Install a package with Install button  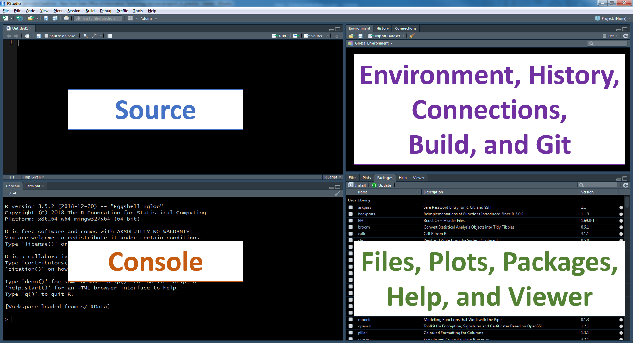357,186
